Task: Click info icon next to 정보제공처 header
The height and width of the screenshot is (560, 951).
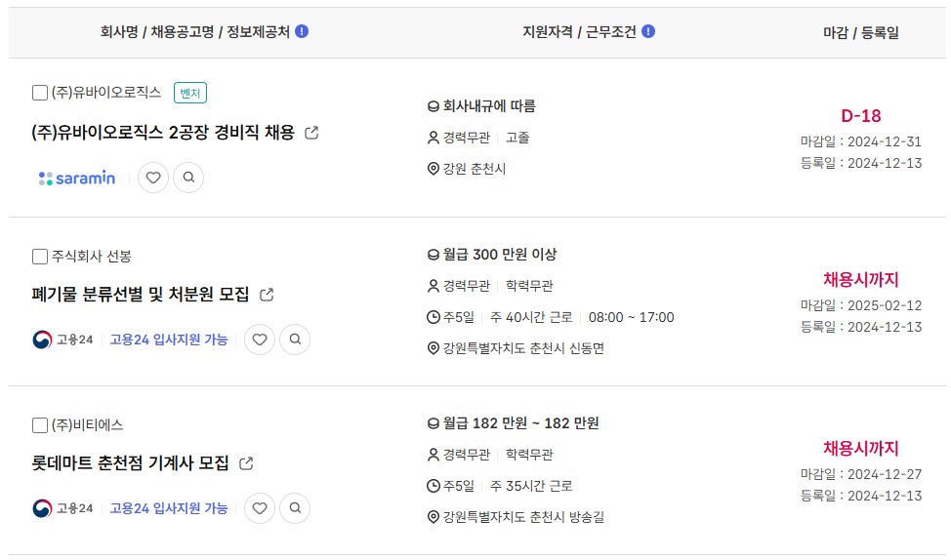Action: [x=302, y=31]
